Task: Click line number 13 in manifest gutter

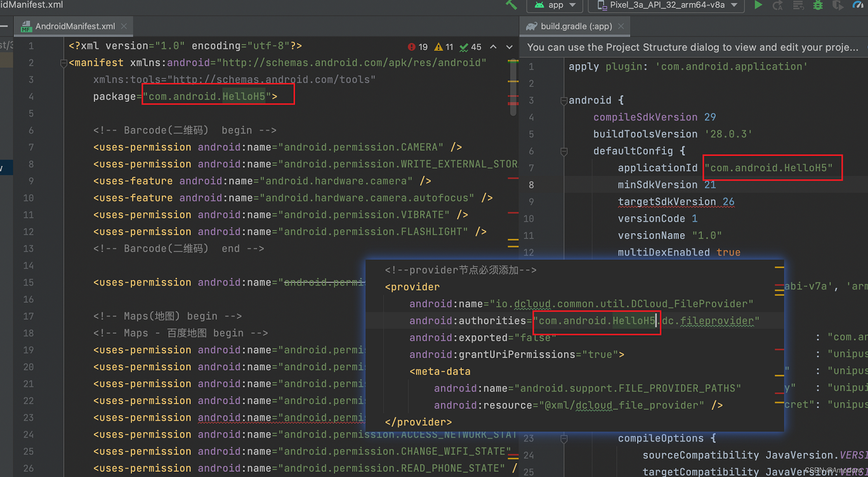Action: click(28, 249)
